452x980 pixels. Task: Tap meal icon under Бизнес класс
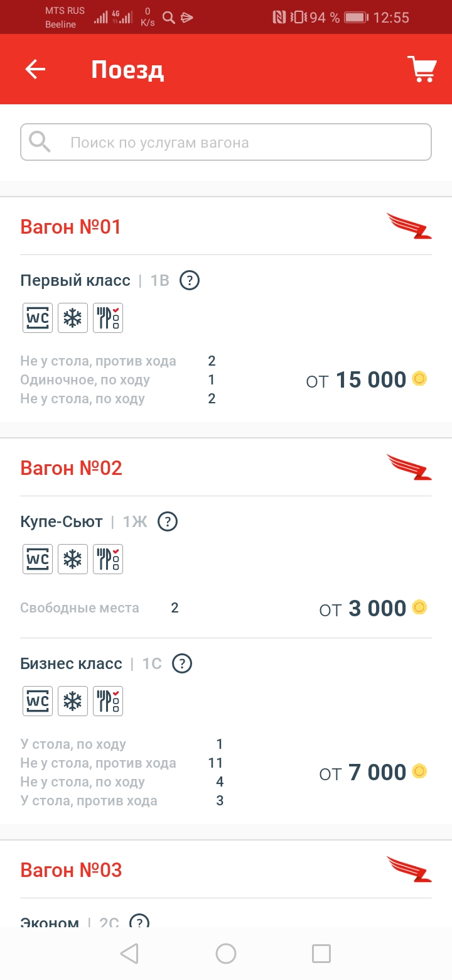(x=108, y=701)
